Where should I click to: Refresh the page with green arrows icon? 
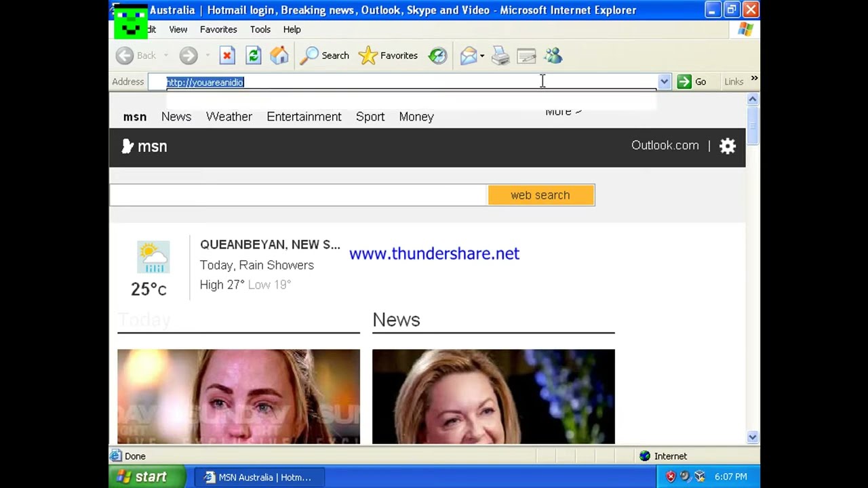(254, 56)
